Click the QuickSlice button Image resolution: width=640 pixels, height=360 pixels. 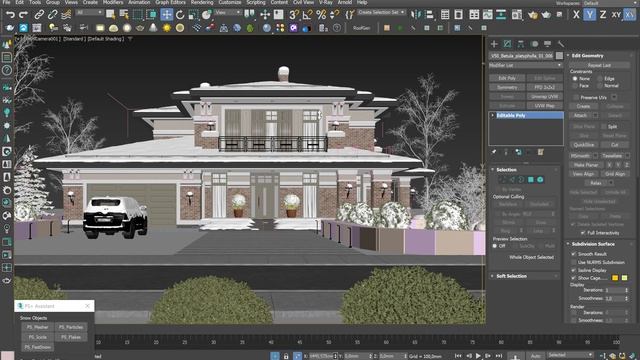(584, 144)
